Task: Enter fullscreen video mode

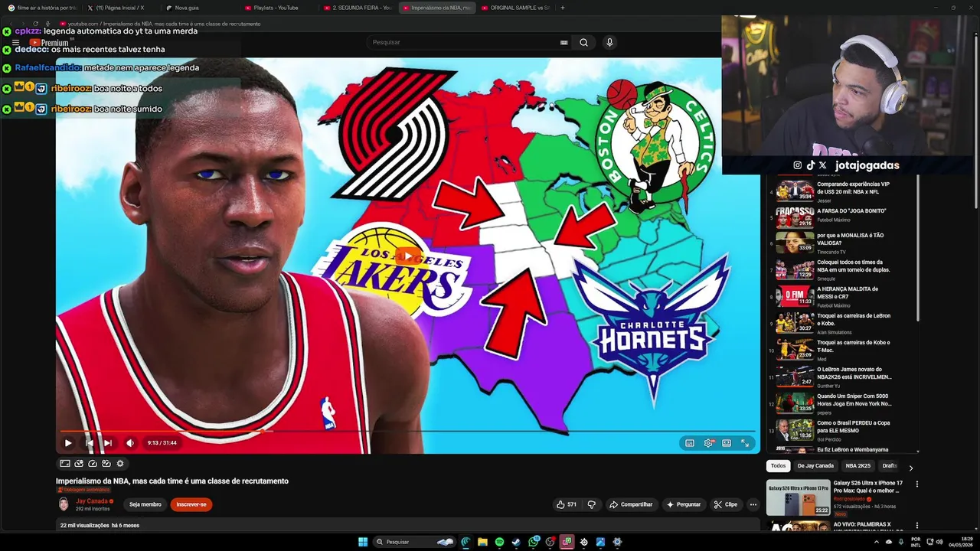Action: (745, 442)
